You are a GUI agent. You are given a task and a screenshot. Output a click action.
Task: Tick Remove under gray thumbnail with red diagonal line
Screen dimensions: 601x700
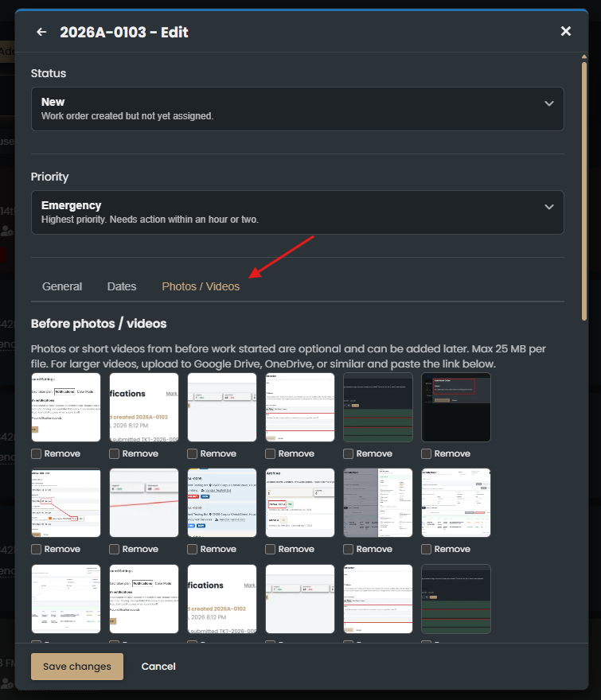tap(115, 550)
